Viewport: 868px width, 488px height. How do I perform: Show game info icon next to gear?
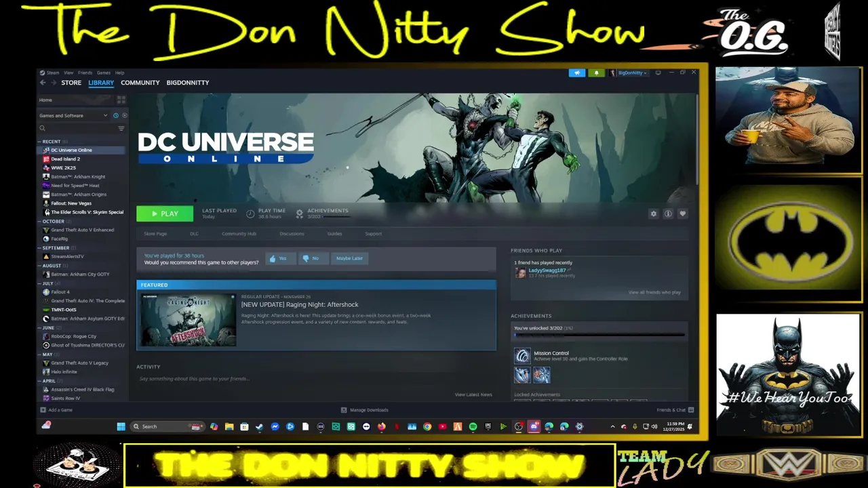[x=668, y=213]
